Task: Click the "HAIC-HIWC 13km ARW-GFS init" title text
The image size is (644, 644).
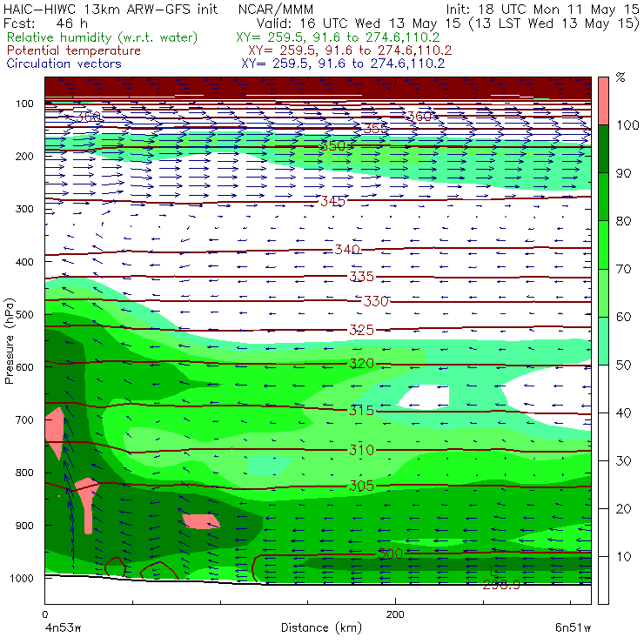Action: pos(111,9)
